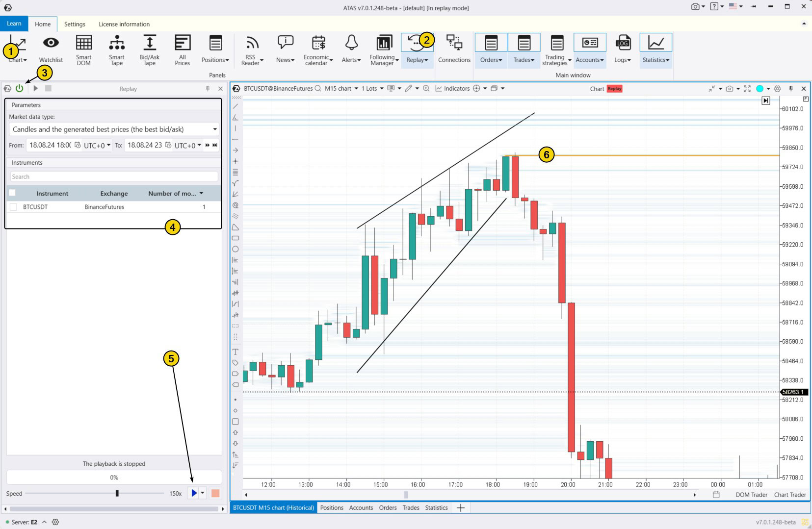Viewport: 812px width, 529px height.
Task: Switch to the Settings tab
Action: [x=75, y=24]
